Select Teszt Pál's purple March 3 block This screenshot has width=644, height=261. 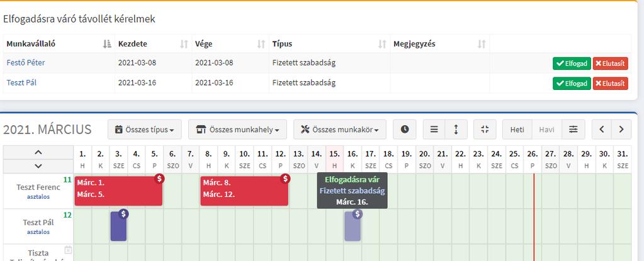click(x=118, y=226)
